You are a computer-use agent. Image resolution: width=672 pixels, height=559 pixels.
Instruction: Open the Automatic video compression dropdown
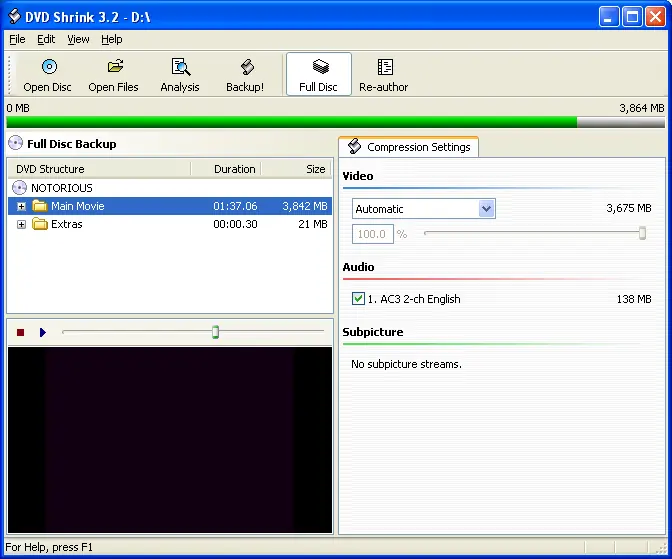pyautogui.click(x=486, y=209)
